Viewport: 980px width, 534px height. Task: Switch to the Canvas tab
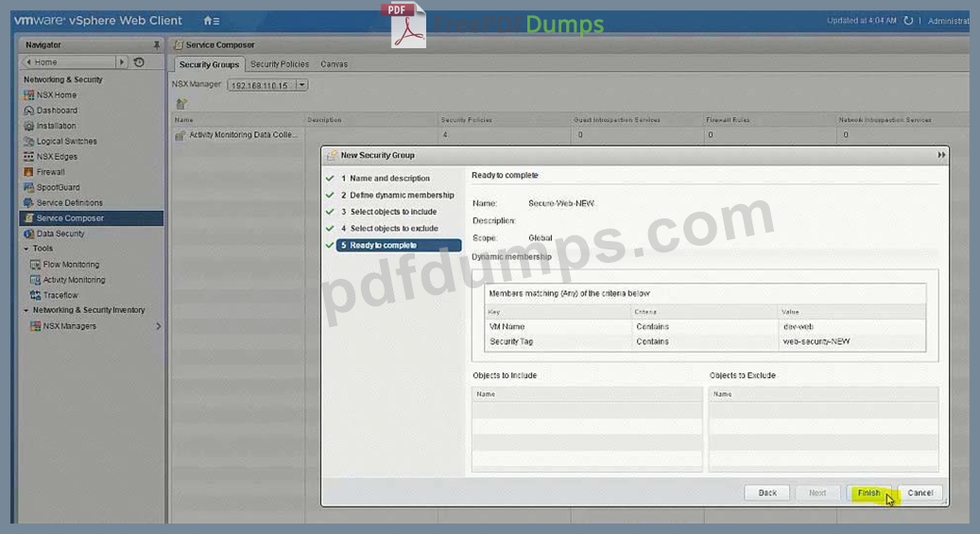(x=334, y=63)
